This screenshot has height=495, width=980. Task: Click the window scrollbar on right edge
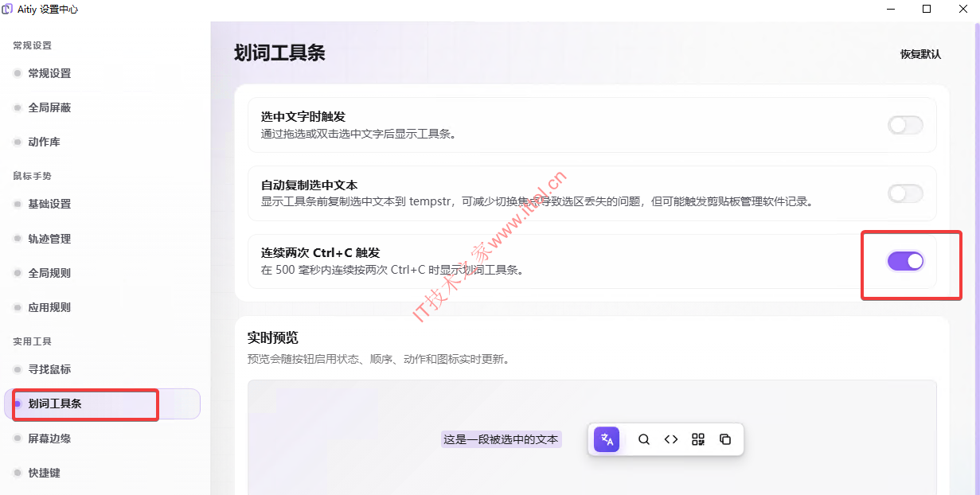click(978, 258)
